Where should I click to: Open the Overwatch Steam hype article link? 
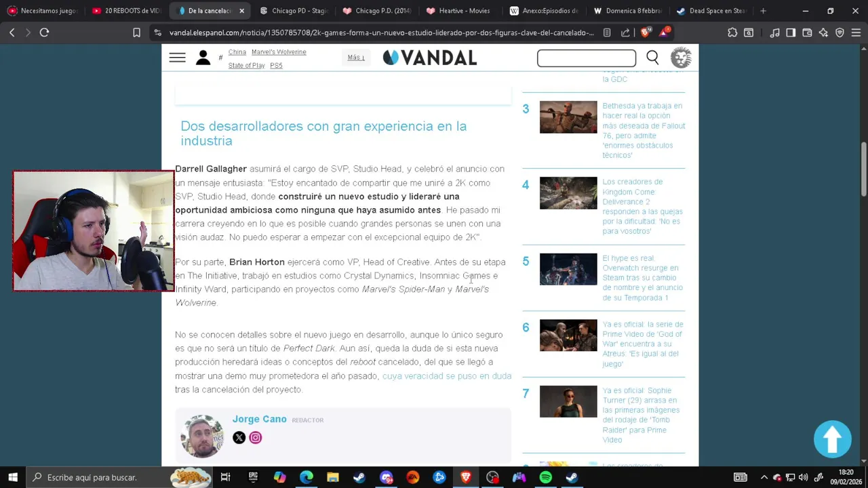[x=643, y=278]
